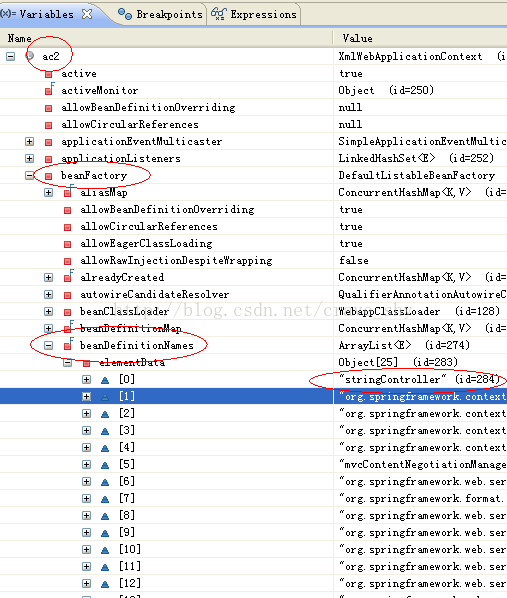
Task: Click the LinkedHashSet<E> (id=252) value
Action: 416,159
